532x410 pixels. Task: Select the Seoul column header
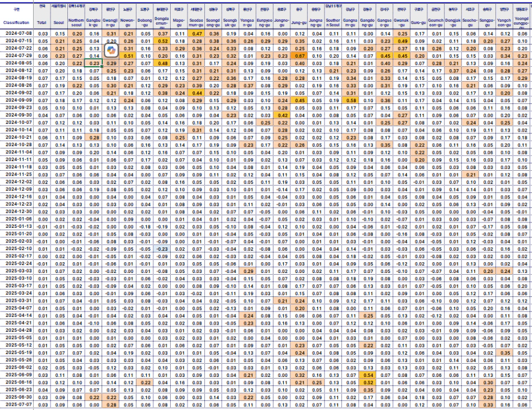[x=59, y=23]
